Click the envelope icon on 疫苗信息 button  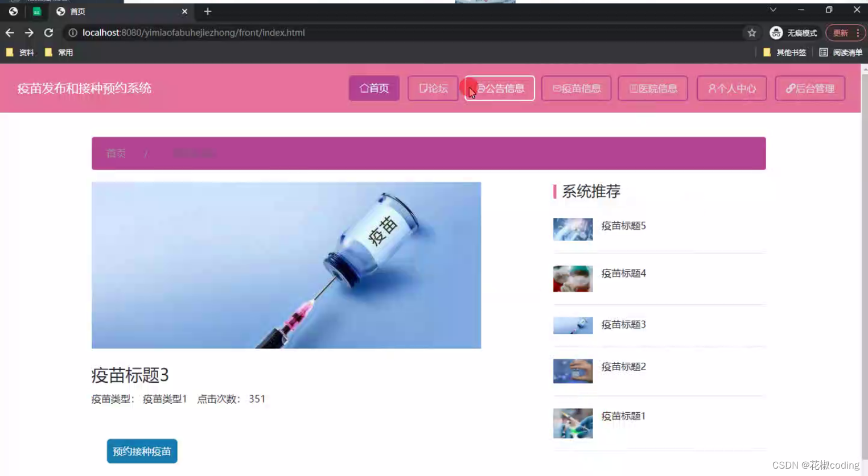click(x=557, y=88)
